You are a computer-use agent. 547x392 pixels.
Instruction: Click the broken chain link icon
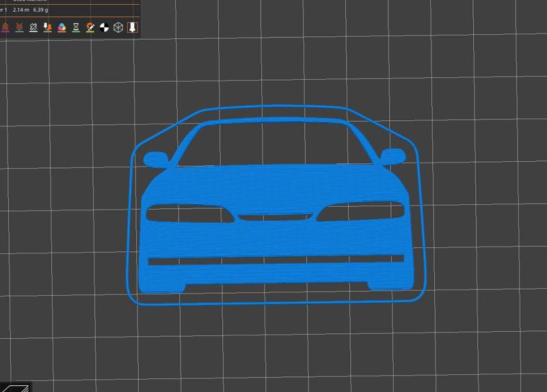34,27
